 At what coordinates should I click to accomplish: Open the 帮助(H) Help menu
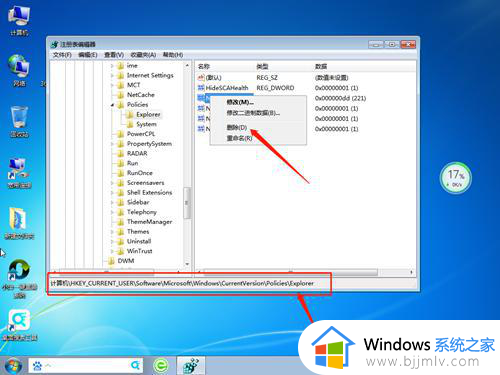[x=173, y=55]
